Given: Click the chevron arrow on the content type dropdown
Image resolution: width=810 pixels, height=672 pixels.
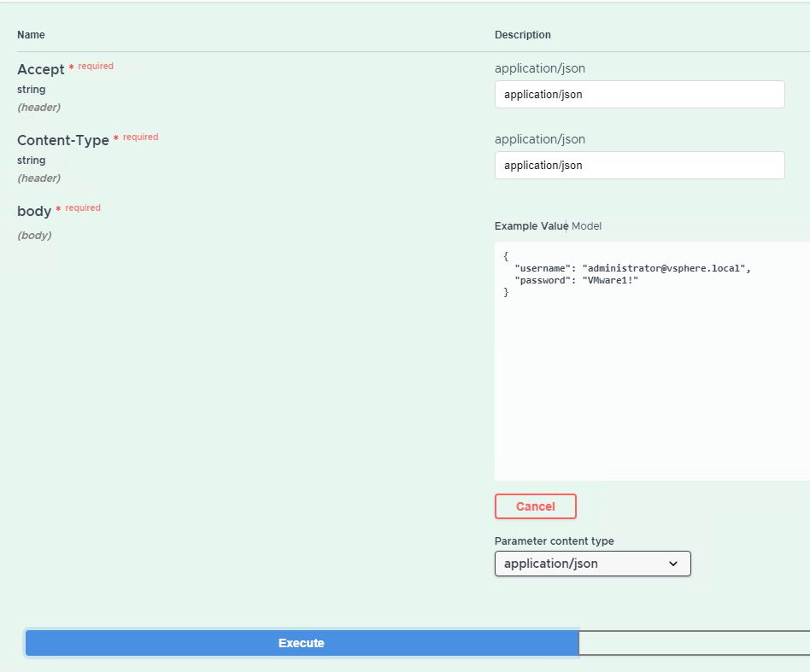Looking at the screenshot, I should [672, 564].
